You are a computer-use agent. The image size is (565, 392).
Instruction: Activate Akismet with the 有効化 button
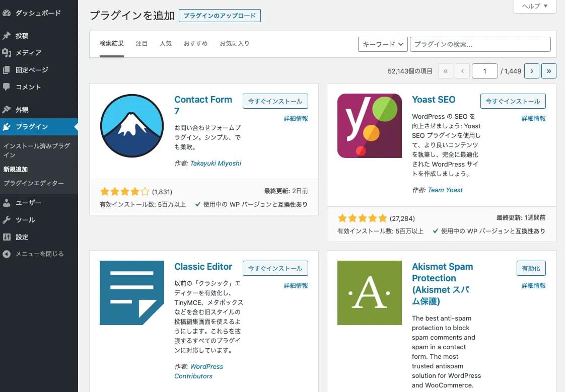point(531,268)
